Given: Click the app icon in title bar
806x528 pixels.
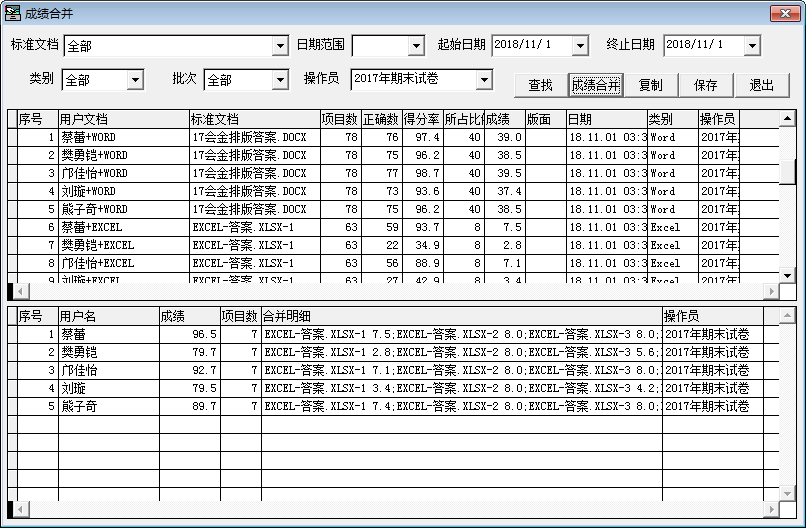Looking at the screenshot, I should pyautogui.click(x=13, y=12).
